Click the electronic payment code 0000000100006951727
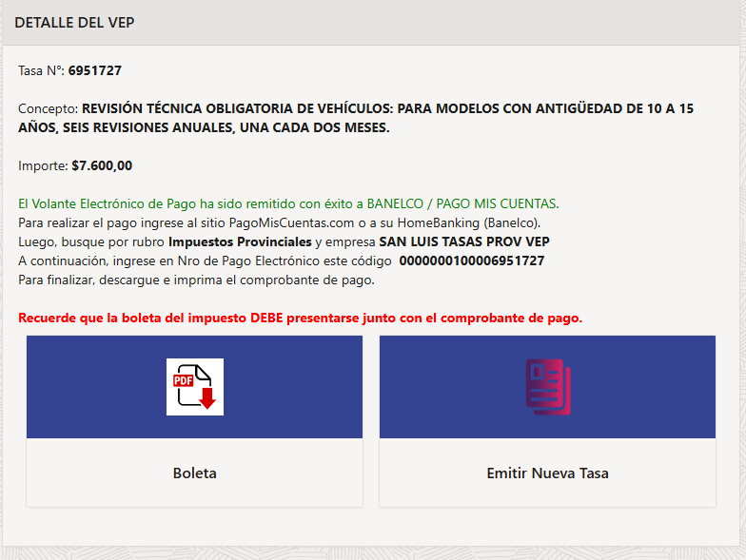This screenshot has width=746, height=560. pyautogui.click(x=472, y=261)
